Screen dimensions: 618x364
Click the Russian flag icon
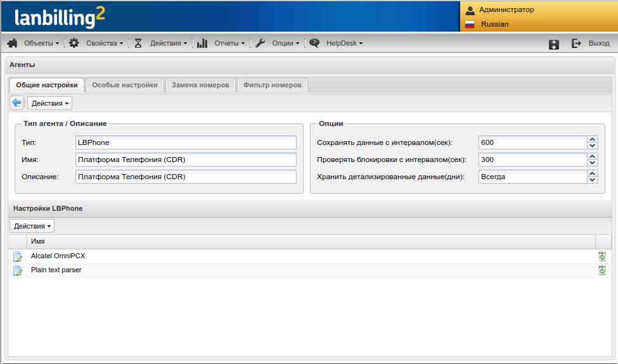[x=470, y=25]
